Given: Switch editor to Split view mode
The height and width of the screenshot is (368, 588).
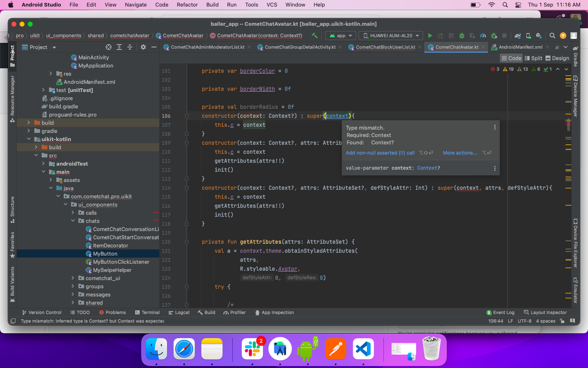Looking at the screenshot, I should 533,58.
